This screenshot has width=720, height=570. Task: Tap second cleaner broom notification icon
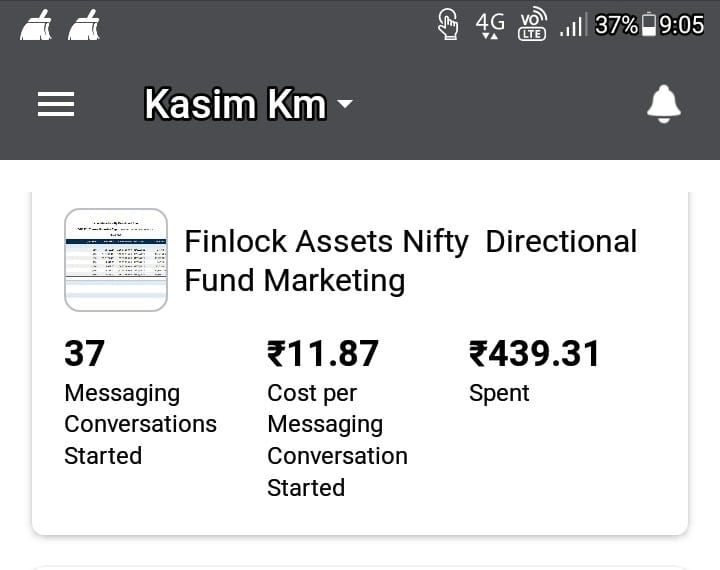(x=84, y=25)
